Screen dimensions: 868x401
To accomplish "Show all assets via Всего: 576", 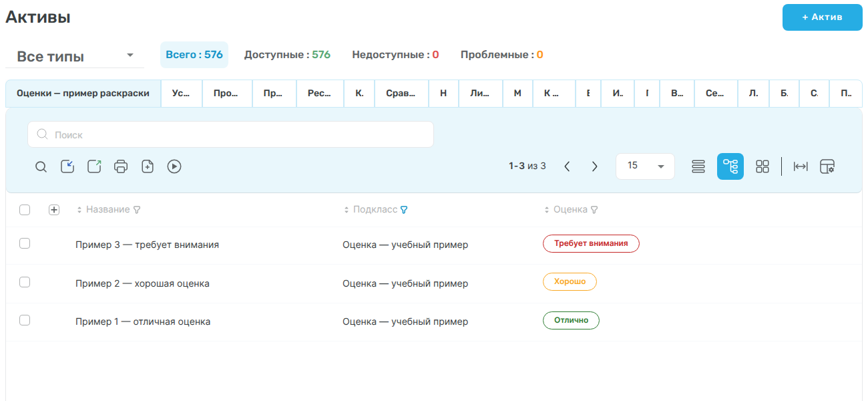I will (194, 55).
